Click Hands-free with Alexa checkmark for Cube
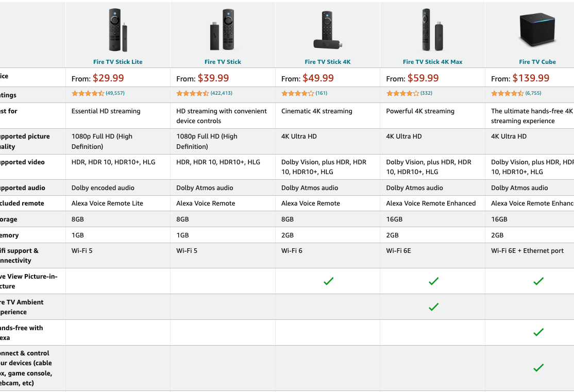The width and height of the screenshot is (574, 392). coord(538,333)
